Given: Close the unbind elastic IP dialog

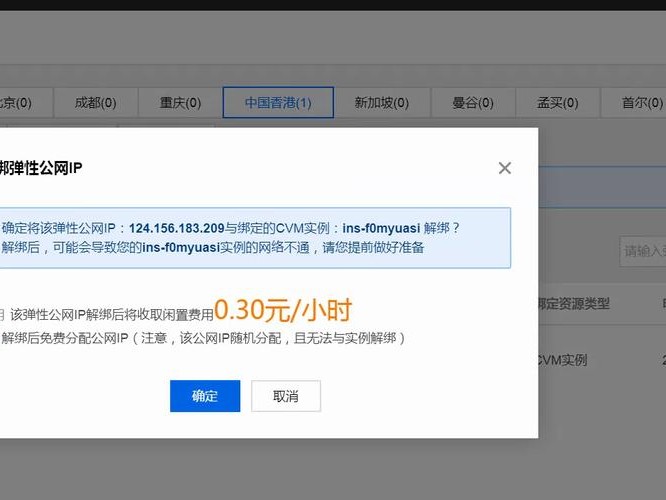Looking at the screenshot, I should coord(505,168).
